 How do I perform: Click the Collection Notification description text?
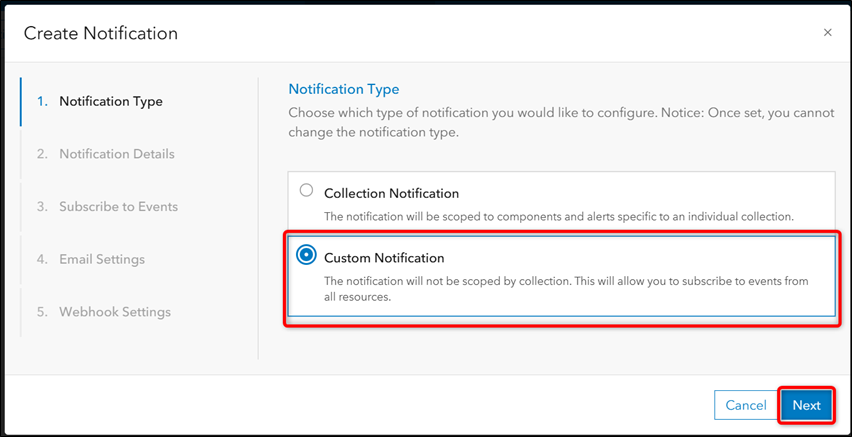point(558,216)
